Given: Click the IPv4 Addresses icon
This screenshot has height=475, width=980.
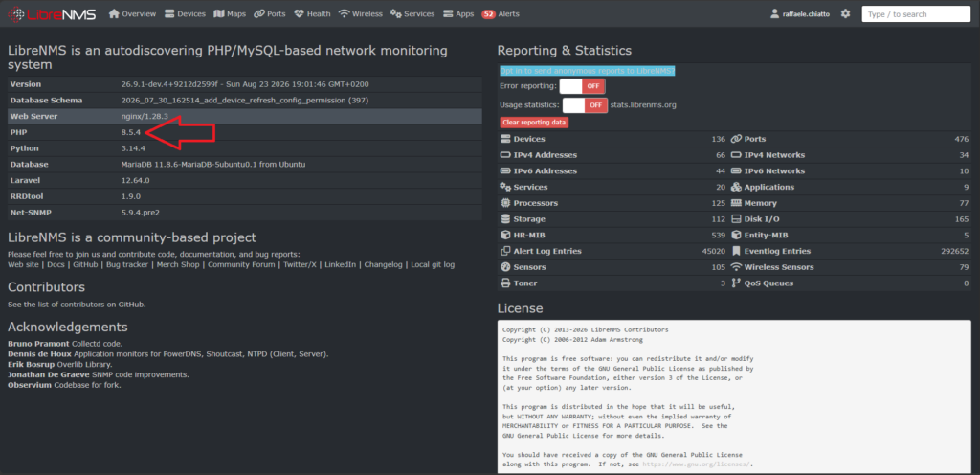Looking at the screenshot, I should click(505, 155).
